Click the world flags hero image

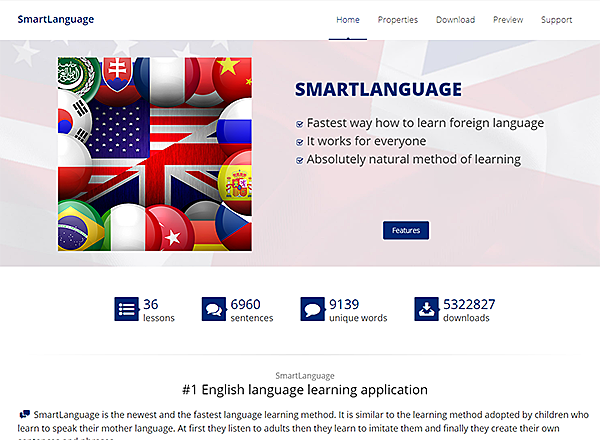point(154,154)
